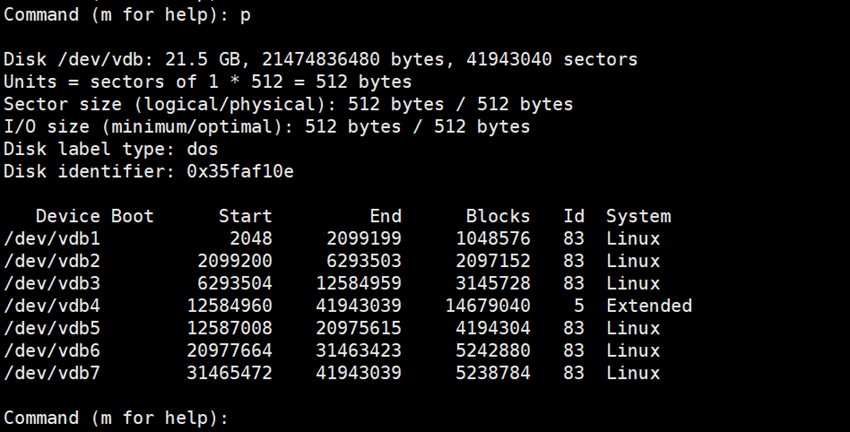This screenshot has width=850, height=432.
Task: Click the Extended system type text
Action: tap(648, 306)
